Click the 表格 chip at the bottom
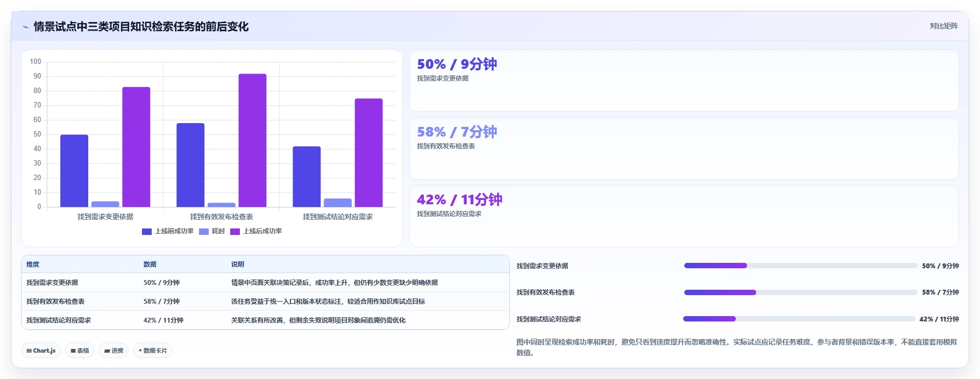 pyautogui.click(x=80, y=351)
